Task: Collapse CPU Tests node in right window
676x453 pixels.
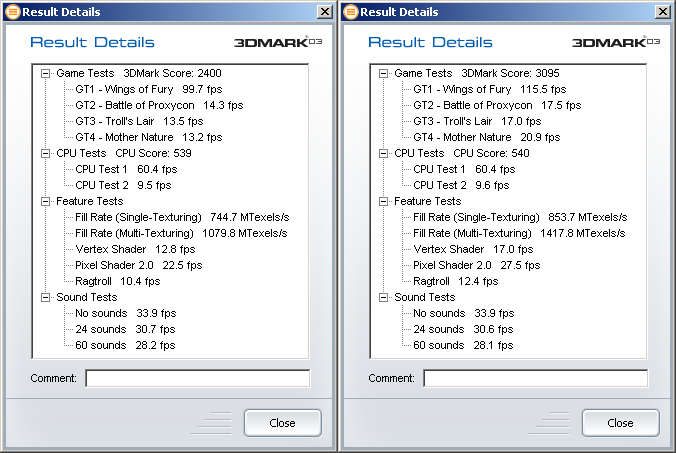Action: (383, 153)
